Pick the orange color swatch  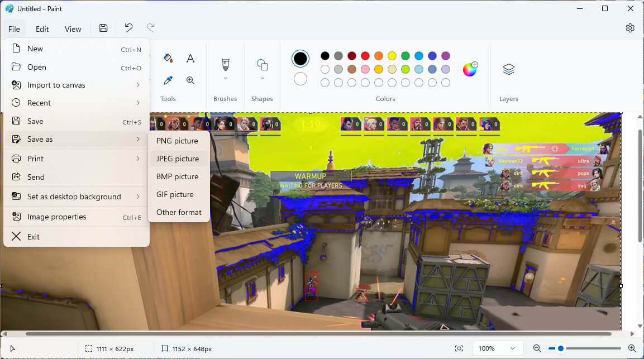click(379, 56)
